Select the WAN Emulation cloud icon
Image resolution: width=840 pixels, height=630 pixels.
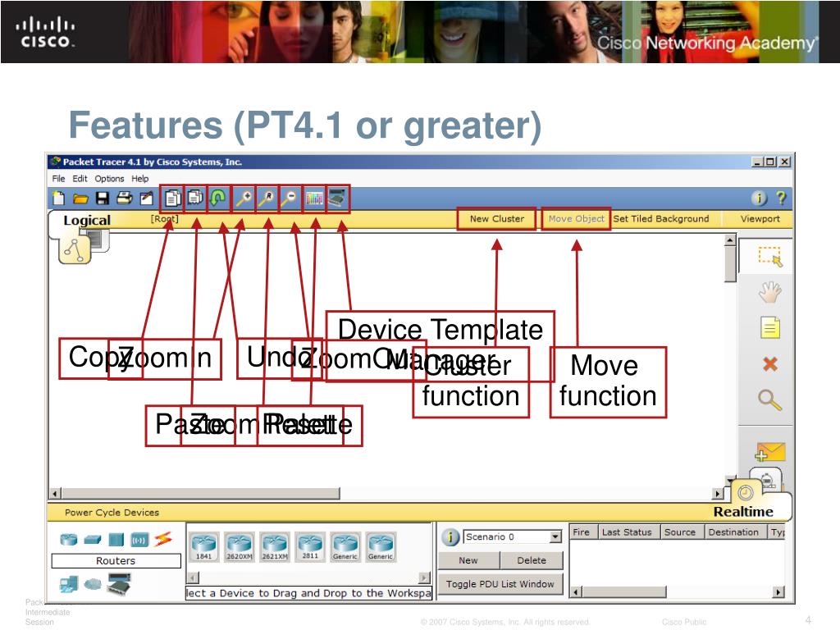click(x=93, y=583)
